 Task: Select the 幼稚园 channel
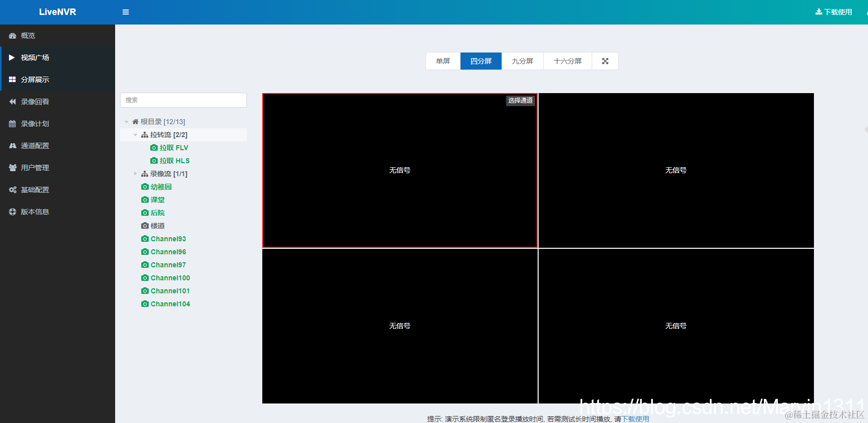coord(161,187)
